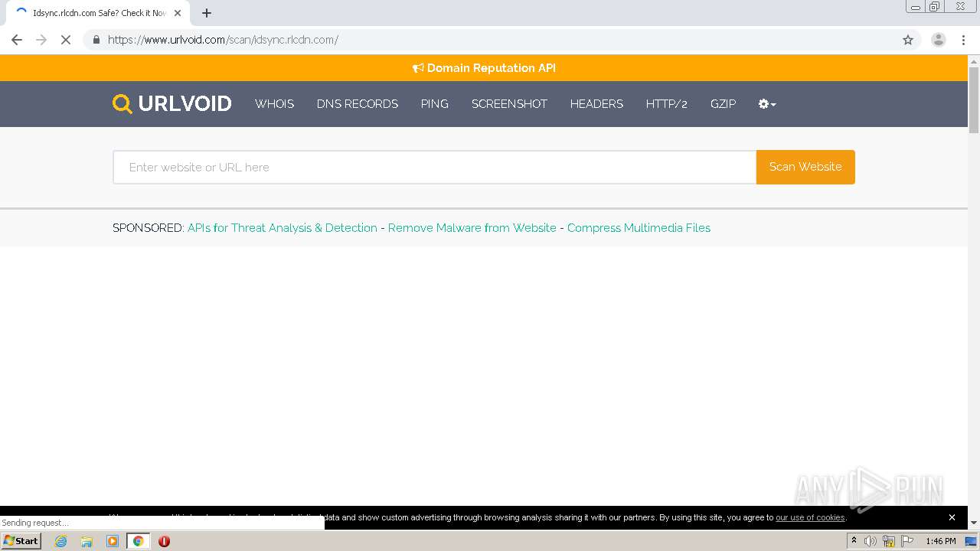Screen dimensions: 980x551
Task: Open the Windows Start menu
Action: pos(21,541)
